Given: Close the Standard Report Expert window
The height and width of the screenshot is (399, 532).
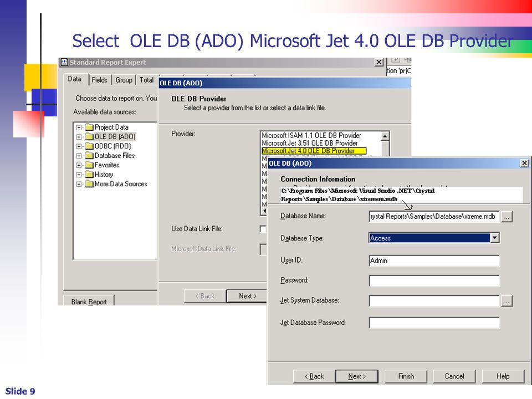Looking at the screenshot, I should 378,62.
